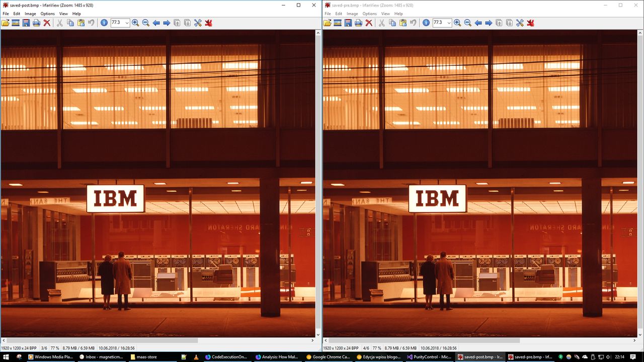Open File menu in saved-pre.bmp window
644x362 pixels.
click(x=328, y=14)
